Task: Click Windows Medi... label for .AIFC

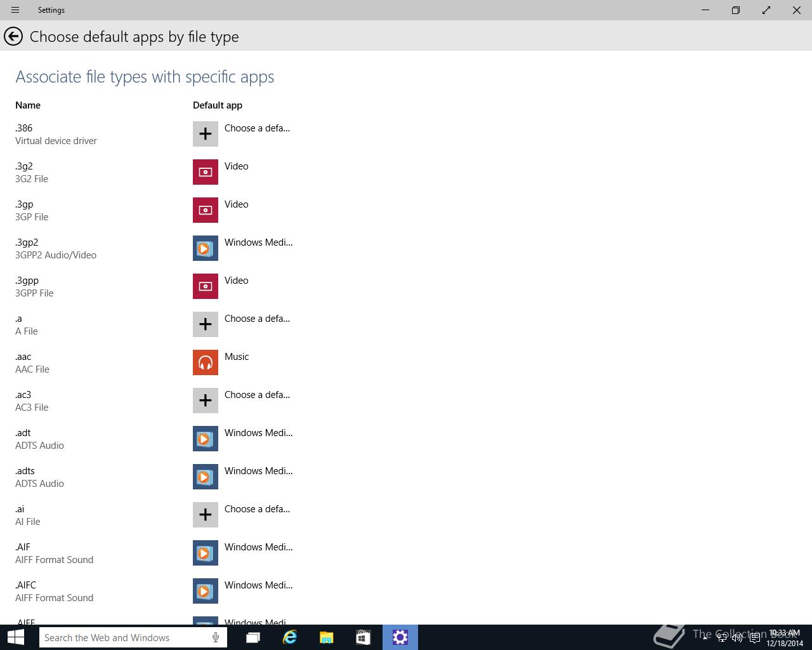Action: 258,585
